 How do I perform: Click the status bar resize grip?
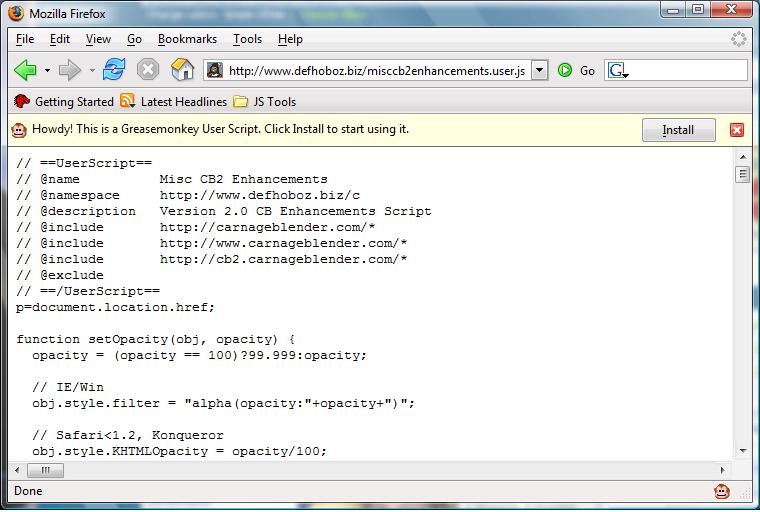[x=745, y=494]
